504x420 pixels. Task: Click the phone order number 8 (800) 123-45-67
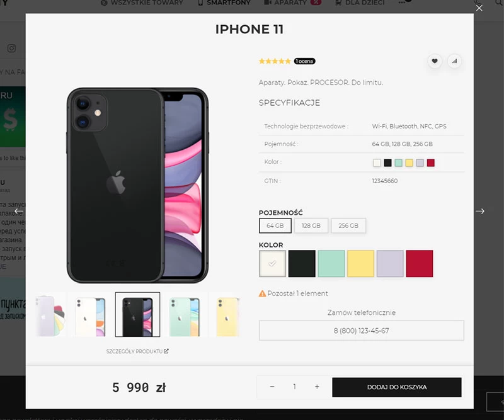coord(361,331)
